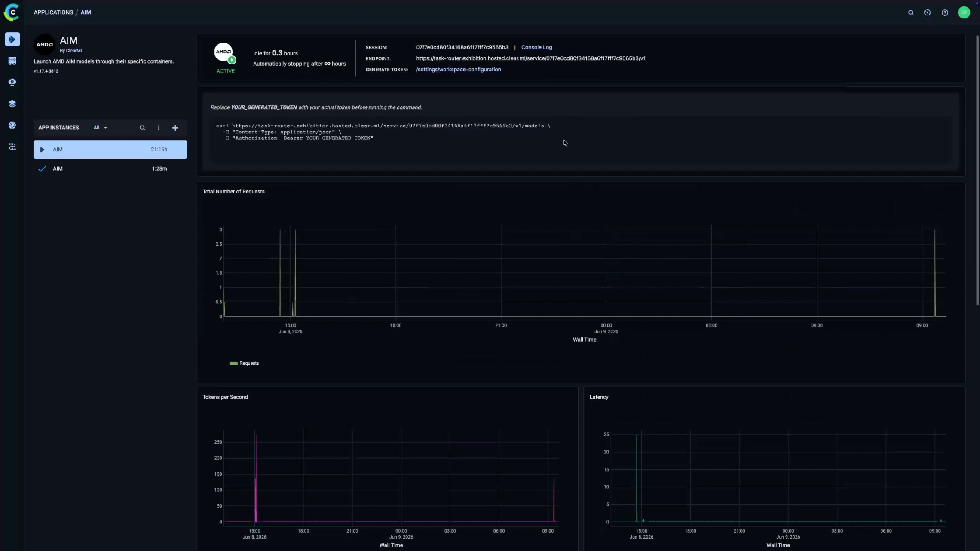The height and width of the screenshot is (551, 980).
Task: Click the circular-arrows play icon in the top bar
Action: pos(927,13)
